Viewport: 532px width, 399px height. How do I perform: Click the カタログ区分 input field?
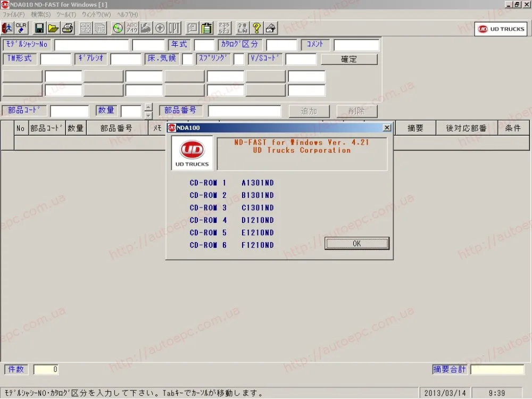click(281, 45)
